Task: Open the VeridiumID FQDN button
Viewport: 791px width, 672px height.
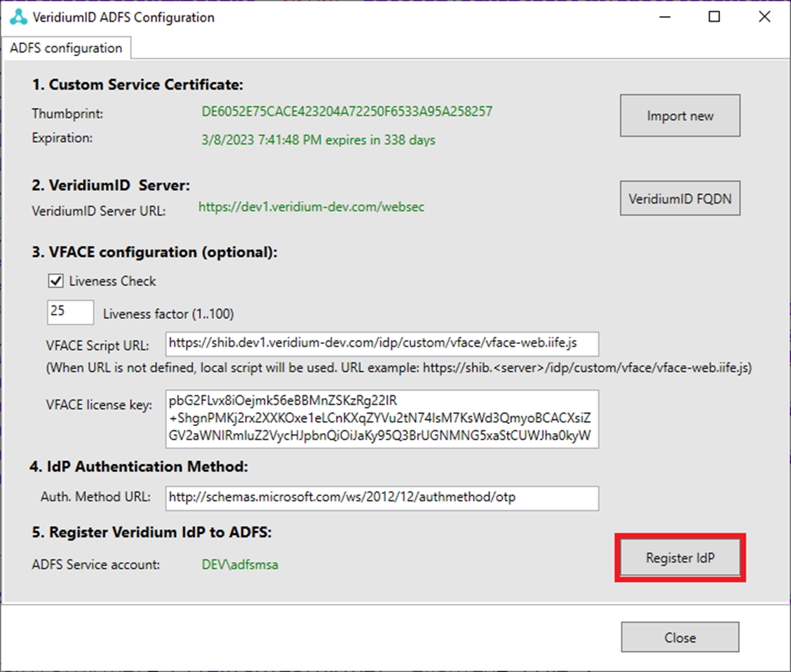Action: [680, 198]
